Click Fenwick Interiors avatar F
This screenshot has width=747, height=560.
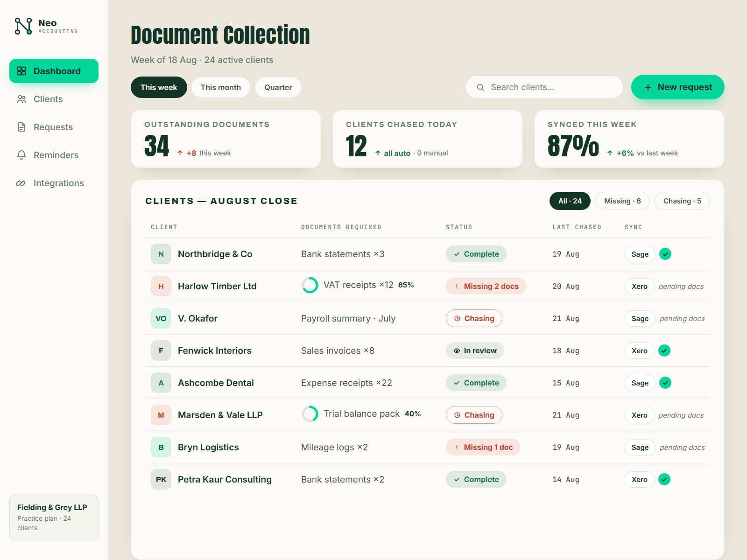pos(161,350)
